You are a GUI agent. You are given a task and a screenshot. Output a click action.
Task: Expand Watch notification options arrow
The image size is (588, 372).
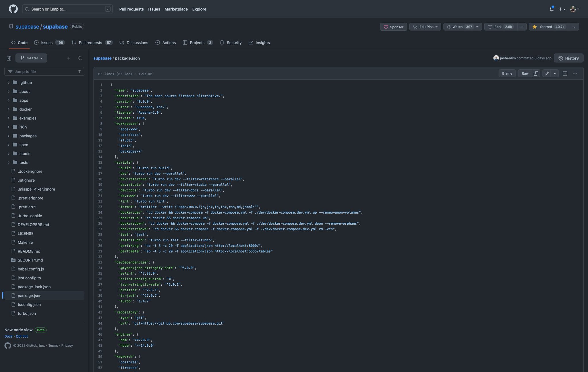click(x=477, y=27)
